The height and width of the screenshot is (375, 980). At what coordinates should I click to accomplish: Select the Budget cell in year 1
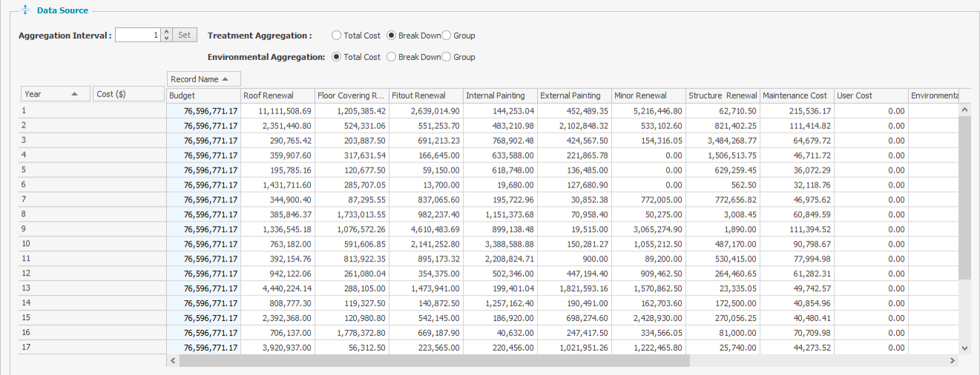pos(203,110)
